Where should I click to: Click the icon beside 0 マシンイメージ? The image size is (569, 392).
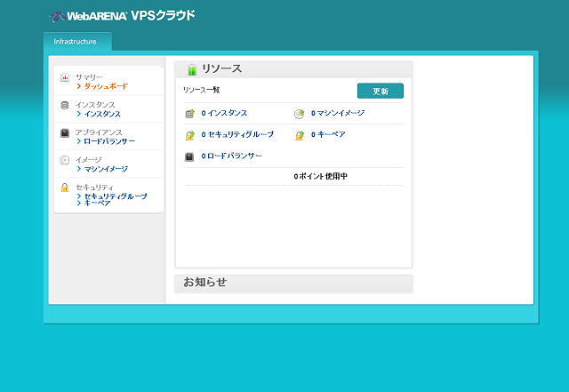(299, 114)
